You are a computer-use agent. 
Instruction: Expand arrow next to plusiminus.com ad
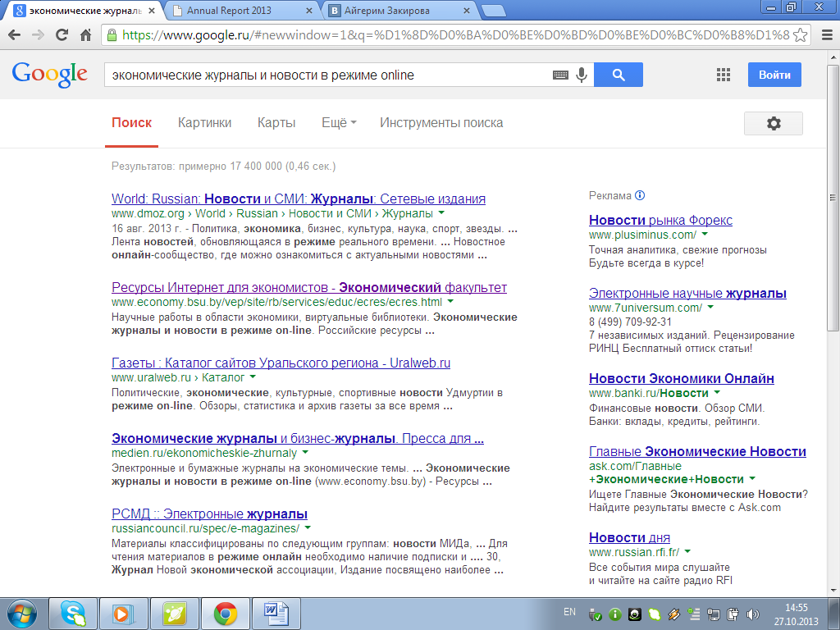(x=705, y=235)
